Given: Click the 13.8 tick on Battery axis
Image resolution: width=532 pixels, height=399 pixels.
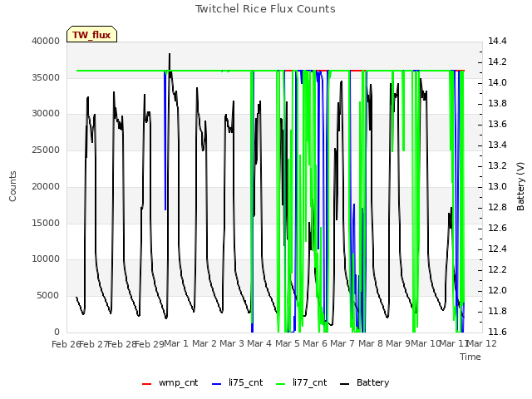Looking at the screenshot, I should click(x=497, y=104).
